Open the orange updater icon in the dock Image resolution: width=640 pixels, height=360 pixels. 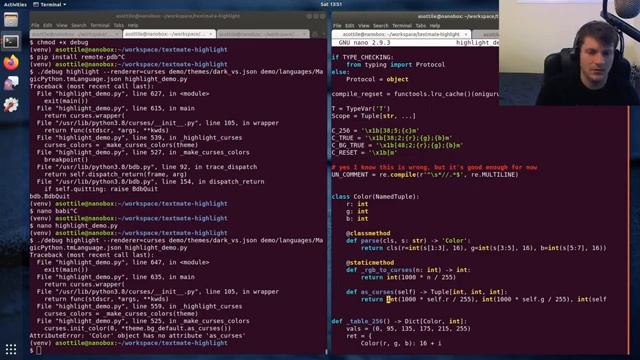tap(11, 105)
